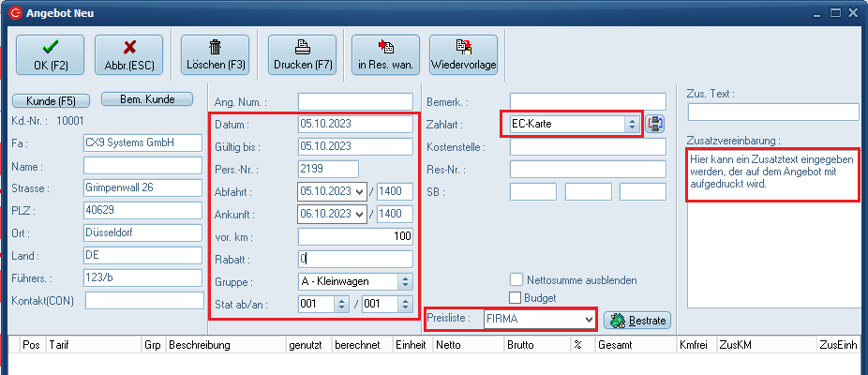868x375 pixels.
Task: Convert offer with 'in Res. wan.' button
Action: [x=385, y=55]
